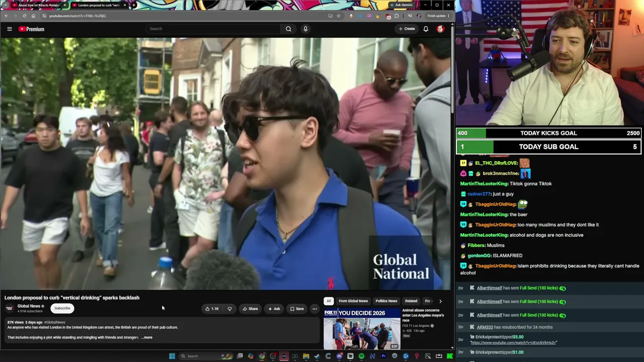The image size is (644, 362).
Task: Click the 'Ask Gemini' button
Action: (x=401, y=5)
